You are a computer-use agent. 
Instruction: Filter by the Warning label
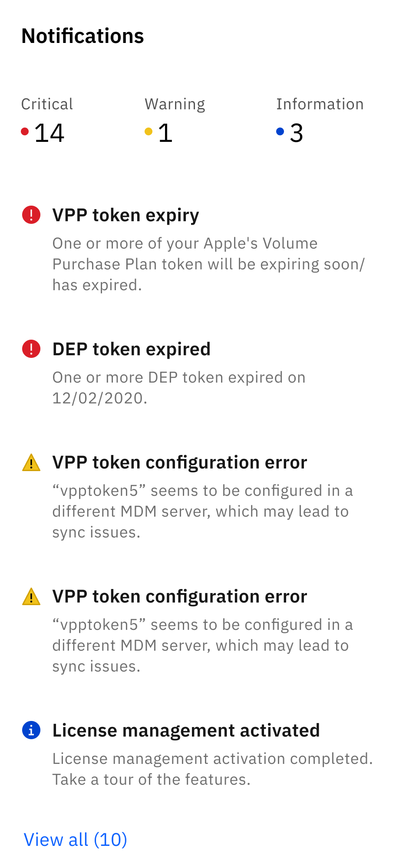(175, 104)
